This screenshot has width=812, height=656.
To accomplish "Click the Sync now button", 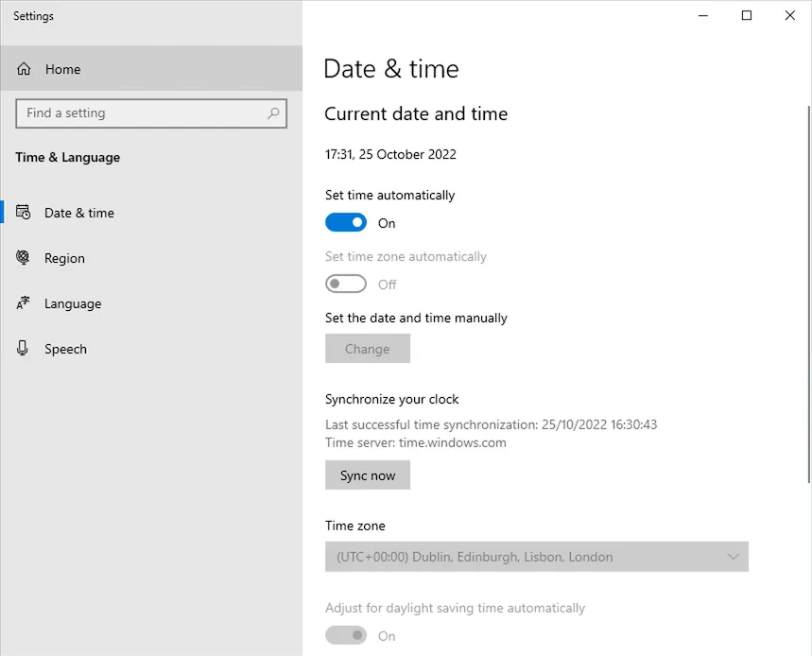I will pyautogui.click(x=368, y=475).
